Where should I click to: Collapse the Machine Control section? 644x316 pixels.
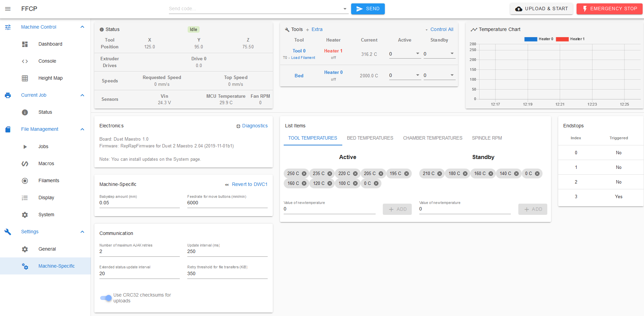tap(82, 27)
